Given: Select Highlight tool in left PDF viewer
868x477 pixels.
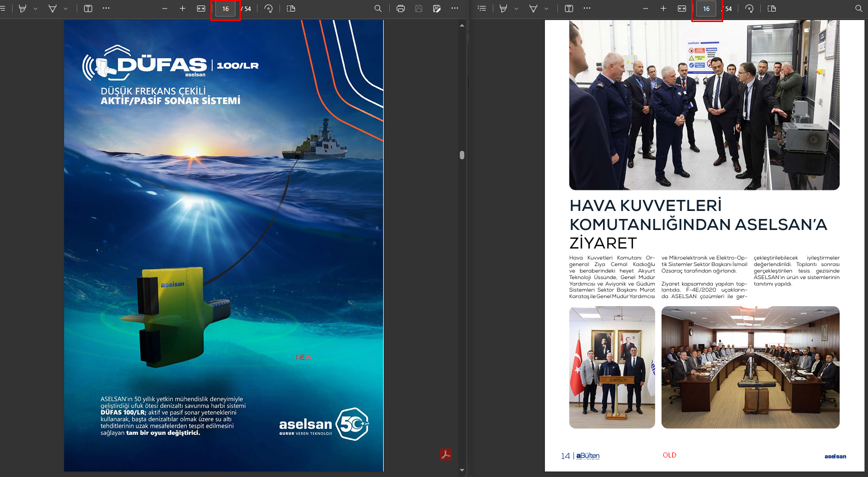Looking at the screenshot, I should pos(23,9).
